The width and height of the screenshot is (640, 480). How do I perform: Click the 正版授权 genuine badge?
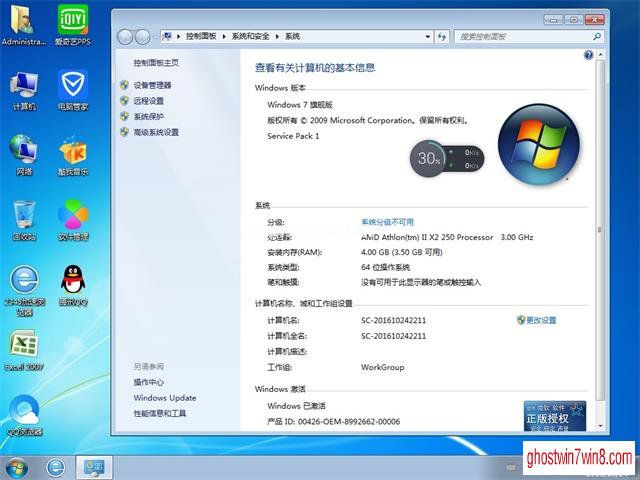coord(555,416)
